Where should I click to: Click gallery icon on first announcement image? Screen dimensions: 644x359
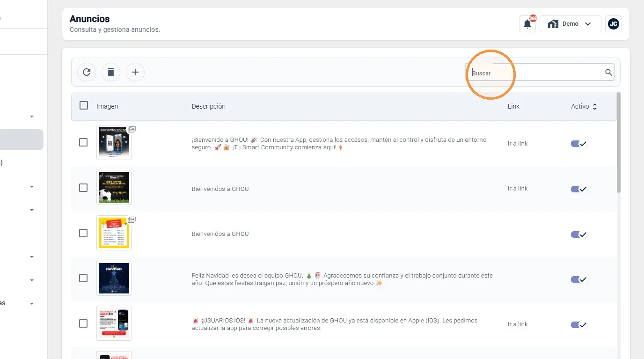point(132,129)
